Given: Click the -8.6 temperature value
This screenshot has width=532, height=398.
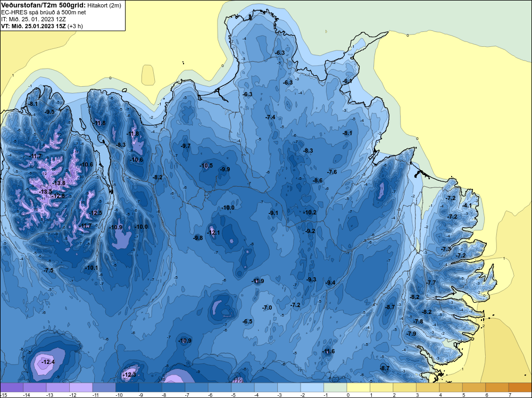Looking at the screenshot, I should coord(318,180).
